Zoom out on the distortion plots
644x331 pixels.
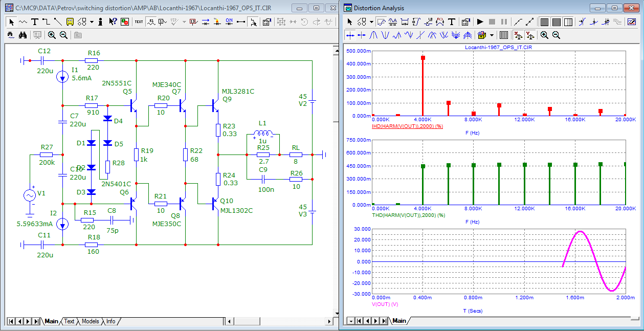(x=556, y=35)
